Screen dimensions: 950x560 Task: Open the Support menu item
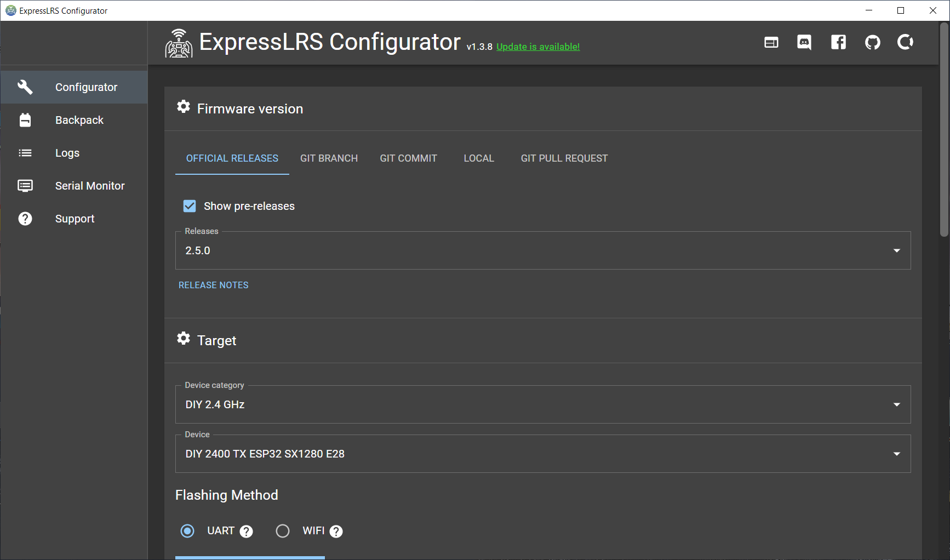pos(74,219)
